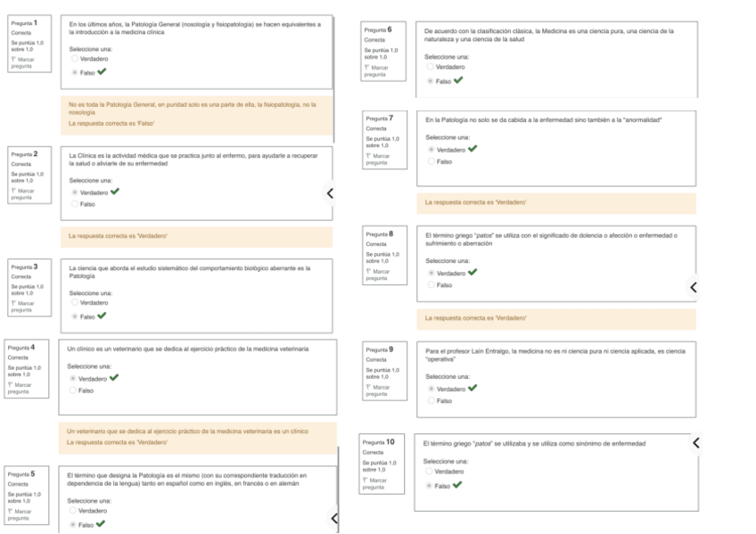Click 'La respuesta correcta es Verdadero' under Pregunta 2
This screenshot has height=534, width=756.
coord(118,236)
